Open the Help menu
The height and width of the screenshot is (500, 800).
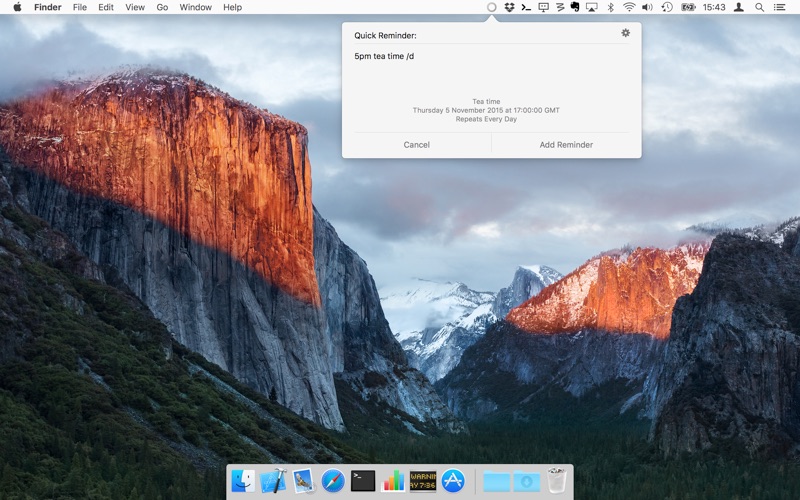click(x=232, y=7)
